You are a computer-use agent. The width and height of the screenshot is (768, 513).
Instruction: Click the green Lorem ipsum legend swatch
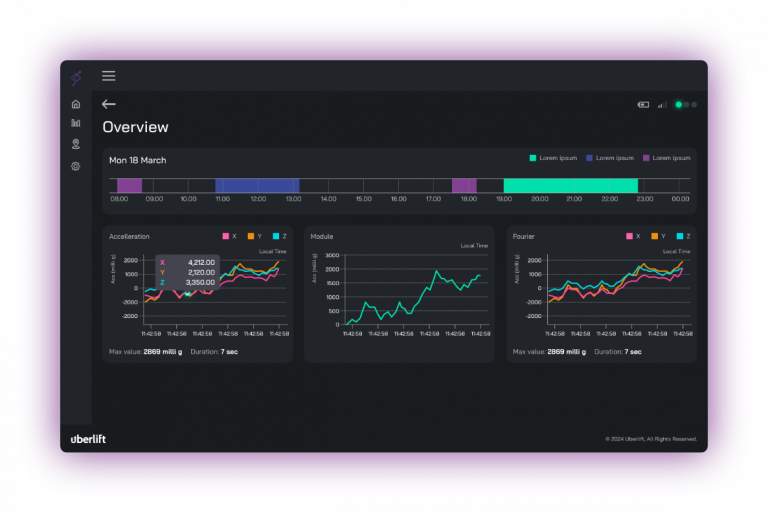[533, 158]
